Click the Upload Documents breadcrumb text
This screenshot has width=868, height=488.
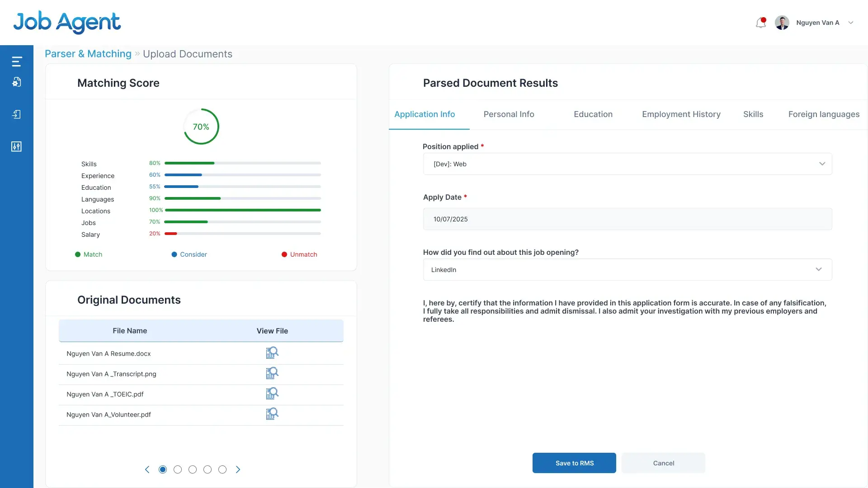click(188, 54)
